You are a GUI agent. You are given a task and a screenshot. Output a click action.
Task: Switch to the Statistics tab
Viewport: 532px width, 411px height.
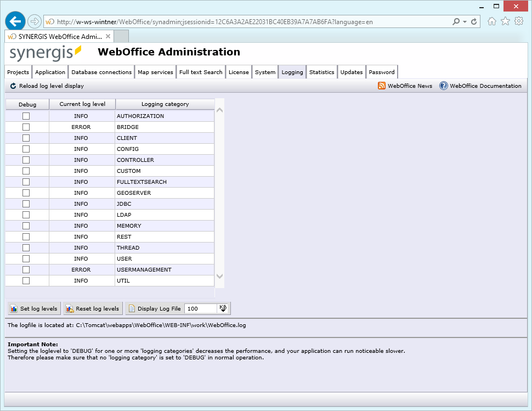coord(321,72)
